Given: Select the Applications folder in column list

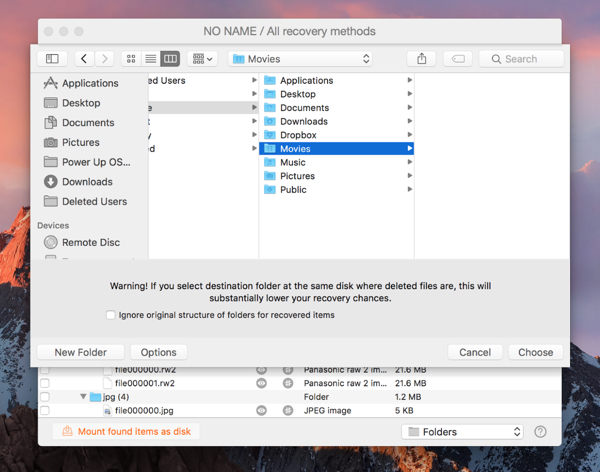Looking at the screenshot, I should coord(336,80).
